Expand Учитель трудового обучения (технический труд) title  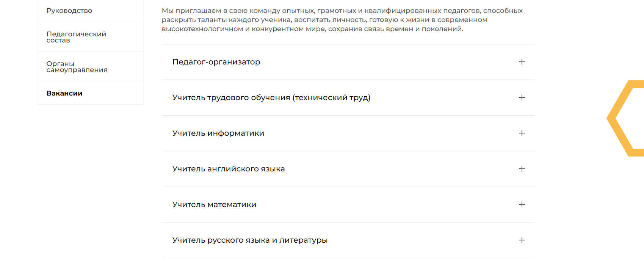(271, 97)
